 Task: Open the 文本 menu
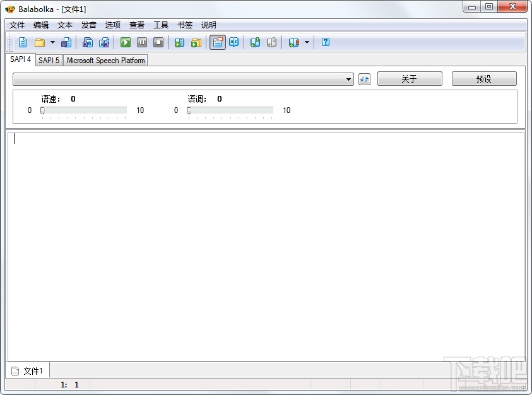coord(65,25)
